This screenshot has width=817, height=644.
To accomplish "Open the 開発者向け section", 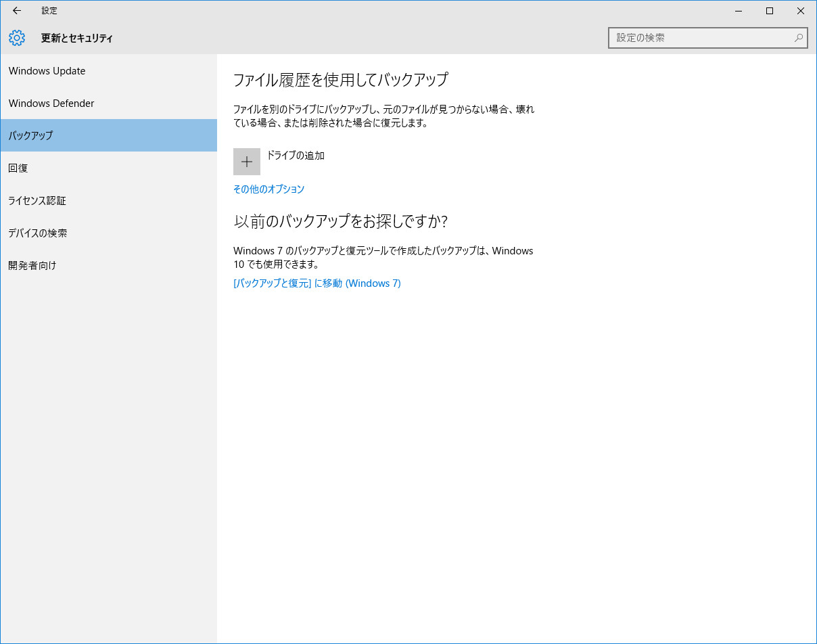I will (32, 265).
